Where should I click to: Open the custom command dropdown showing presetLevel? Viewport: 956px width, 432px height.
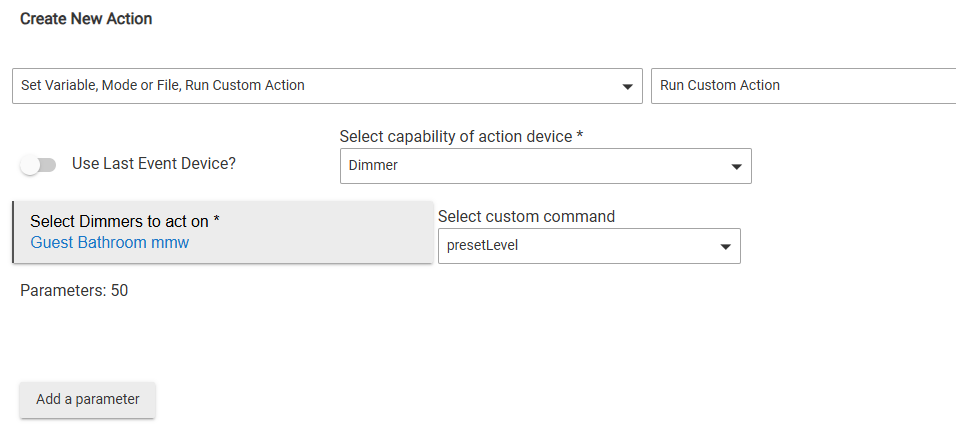click(x=589, y=246)
